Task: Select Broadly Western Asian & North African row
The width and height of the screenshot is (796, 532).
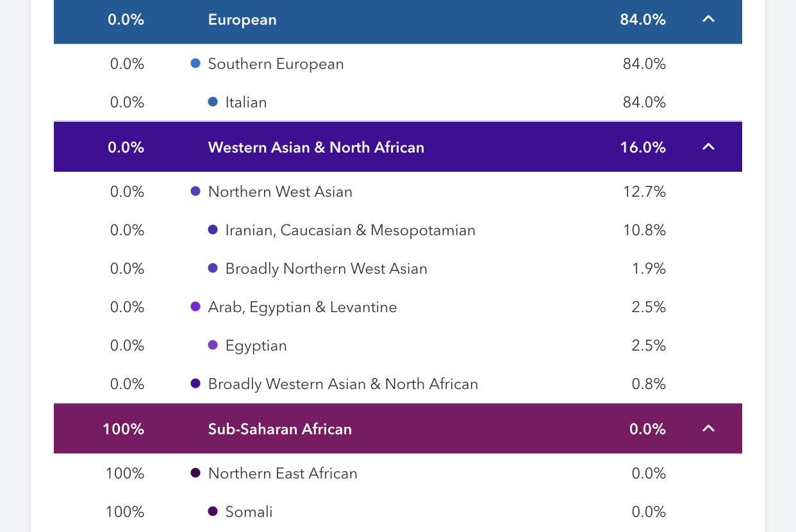Action: click(343, 384)
